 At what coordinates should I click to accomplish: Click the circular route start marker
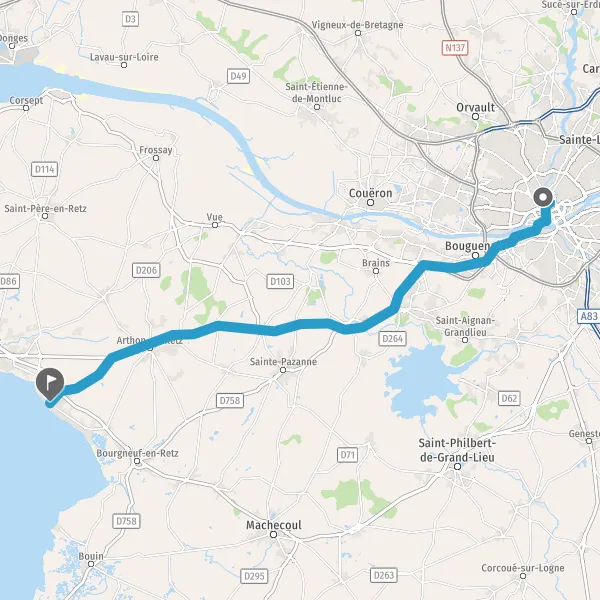pos(543,197)
